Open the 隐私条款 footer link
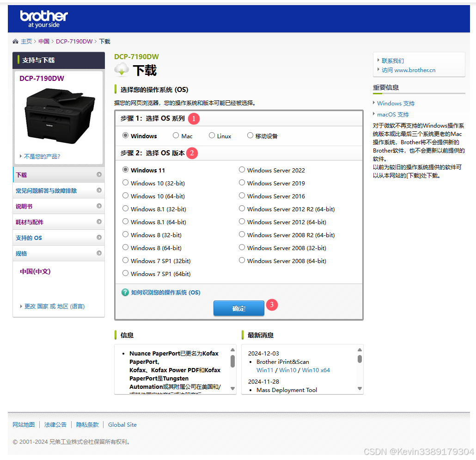The image size is (476, 460). (x=87, y=424)
